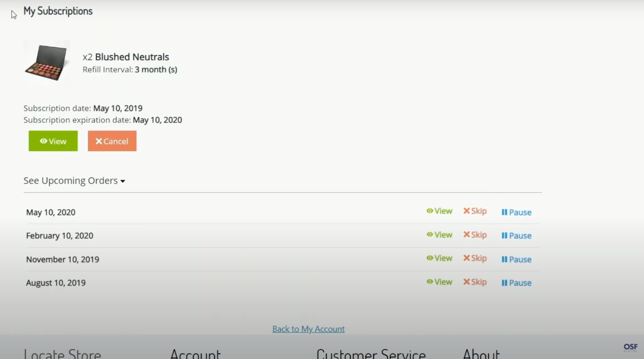Click the View eye icon for August 10, 2019

coord(430,282)
